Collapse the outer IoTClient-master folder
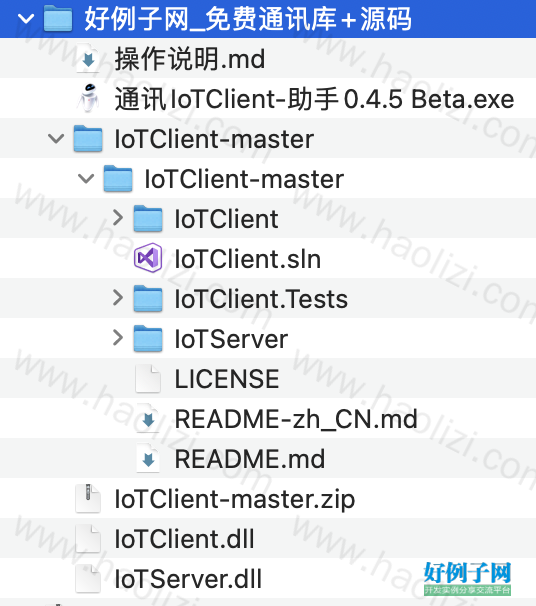Viewport: 536px width, 606px height. pyautogui.click(x=56, y=138)
